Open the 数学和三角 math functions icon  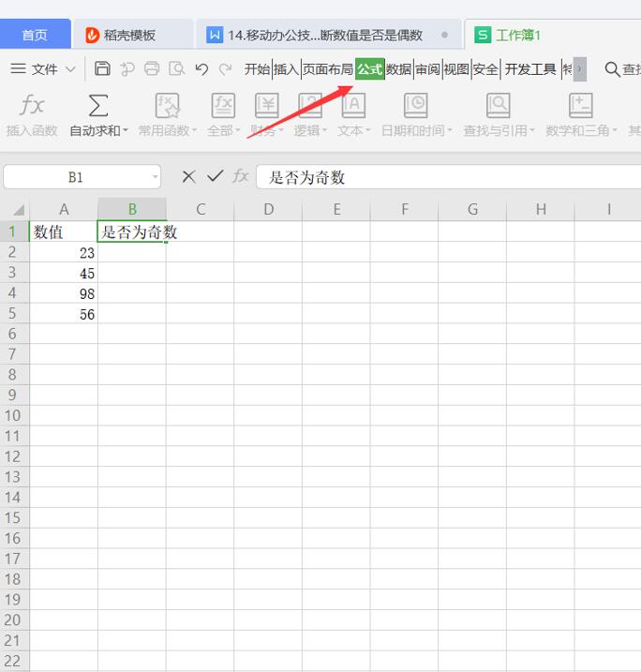[x=581, y=105]
